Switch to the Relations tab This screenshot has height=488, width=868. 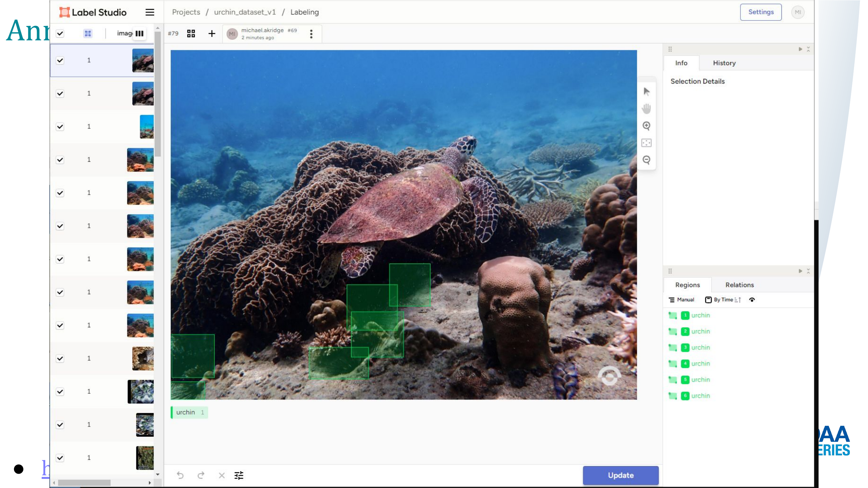739,285
